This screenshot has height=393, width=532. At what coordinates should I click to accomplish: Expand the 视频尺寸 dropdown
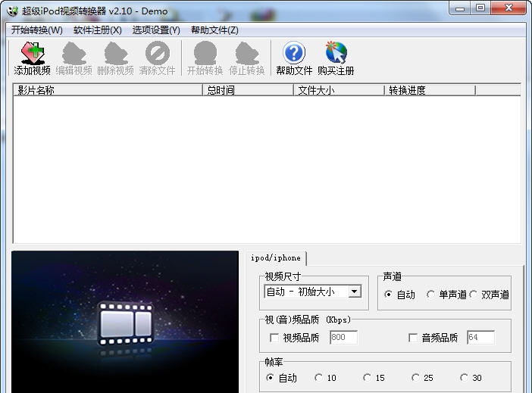355,292
